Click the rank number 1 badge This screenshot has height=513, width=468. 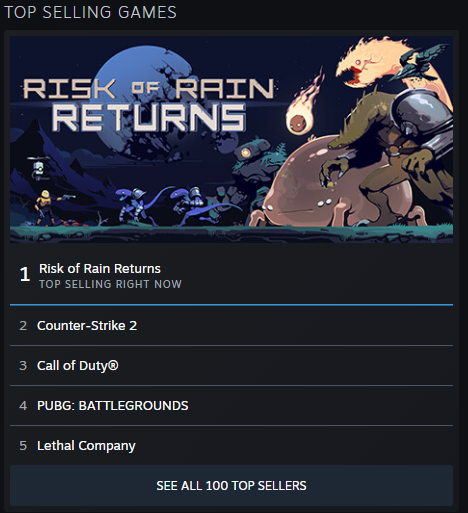pyautogui.click(x=25, y=274)
